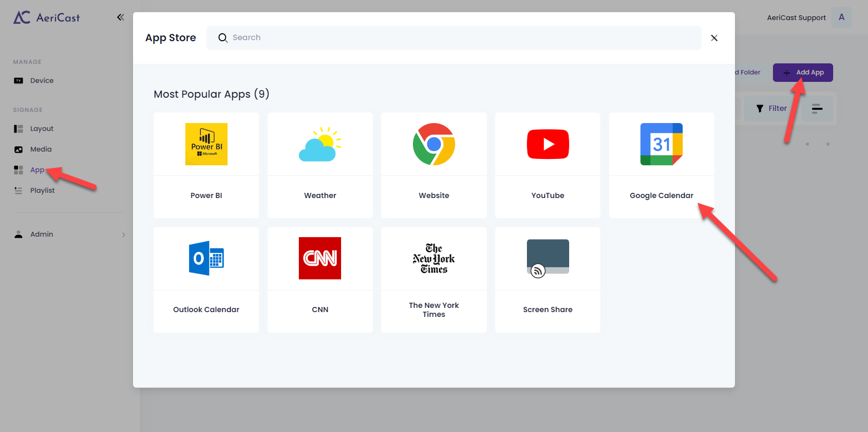
Task: Click the Filter button label
Action: (777, 108)
